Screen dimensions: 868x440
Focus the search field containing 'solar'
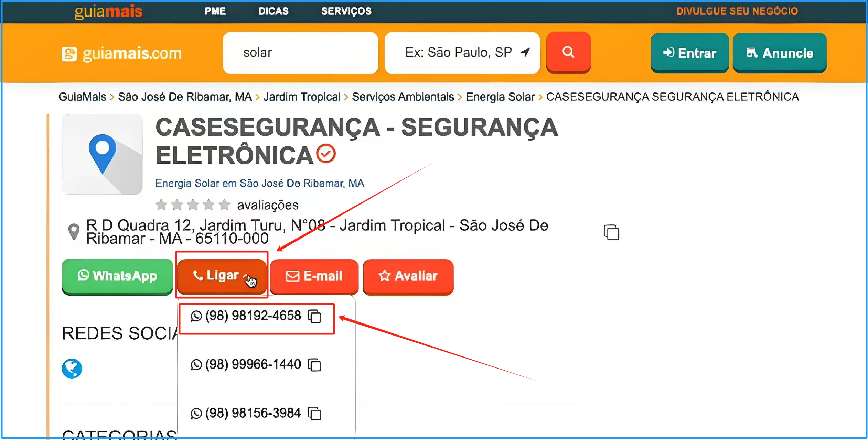click(x=300, y=53)
